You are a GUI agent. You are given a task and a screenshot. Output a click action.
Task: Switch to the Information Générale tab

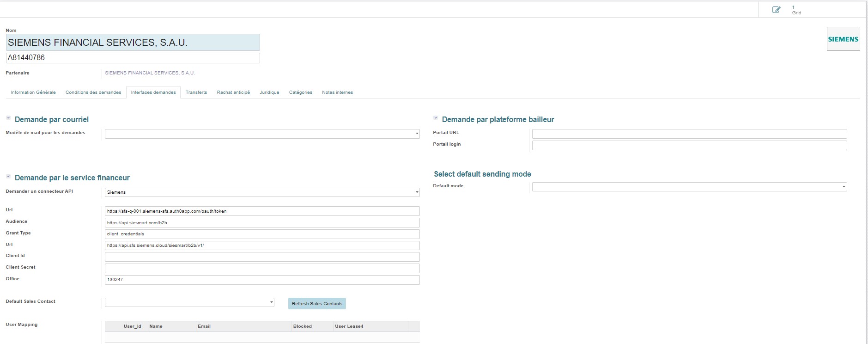click(33, 92)
